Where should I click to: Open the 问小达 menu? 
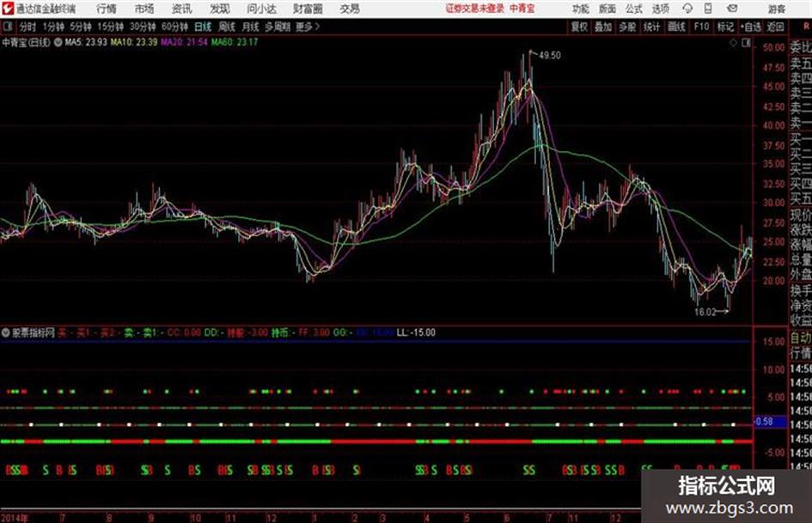(261, 9)
